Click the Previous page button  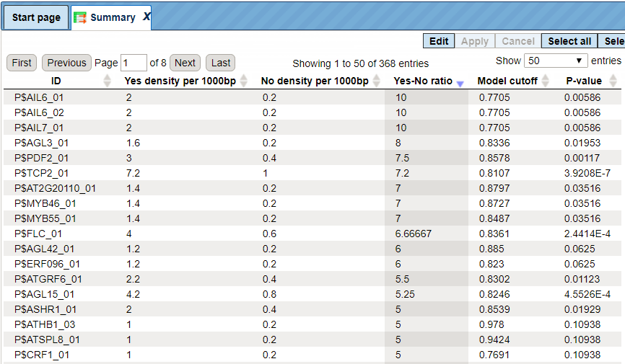tap(66, 63)
